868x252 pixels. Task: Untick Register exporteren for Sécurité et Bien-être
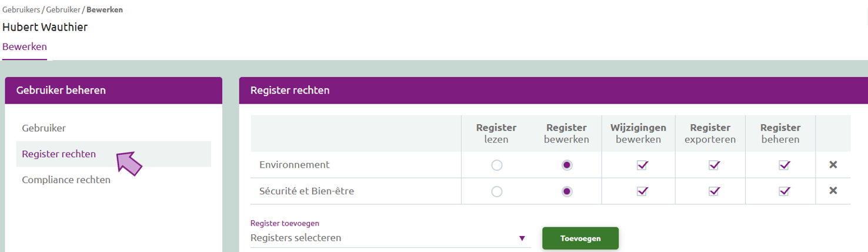click(x=714, y=191)
